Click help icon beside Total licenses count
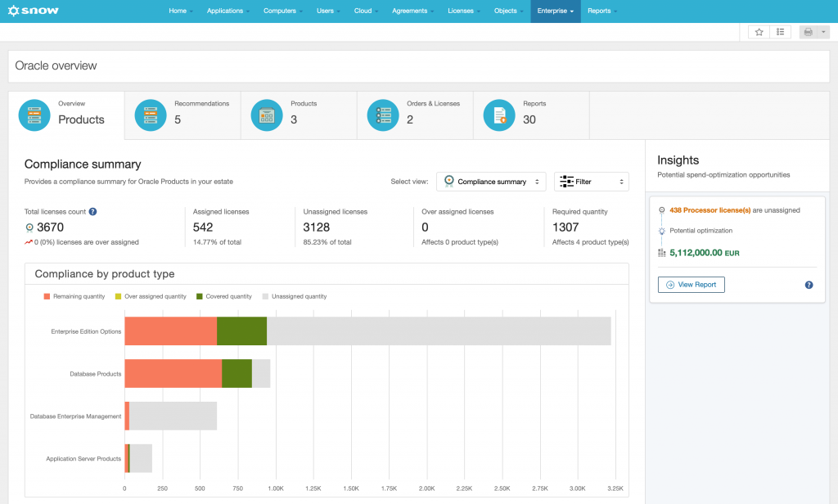 click(x=93, y=212)
